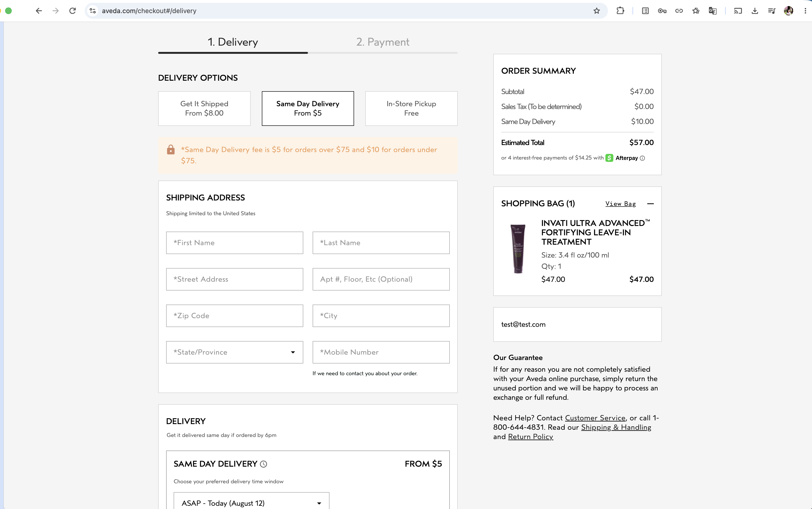Open the State/Province dropdown
The image size is (812, 509).
[x=234, y=352]
